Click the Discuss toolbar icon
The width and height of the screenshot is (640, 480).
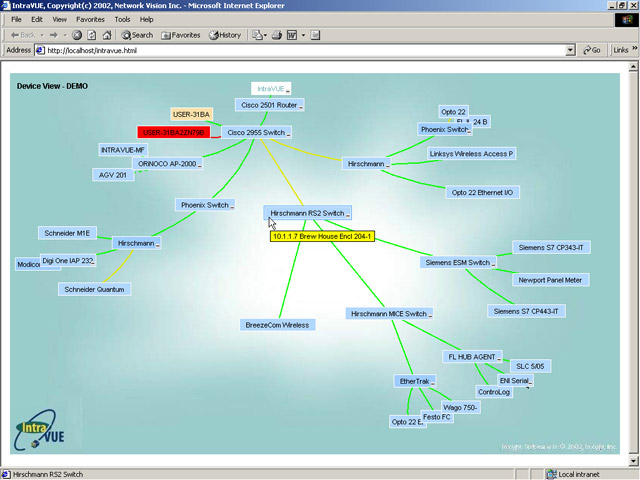pos(315,35)
